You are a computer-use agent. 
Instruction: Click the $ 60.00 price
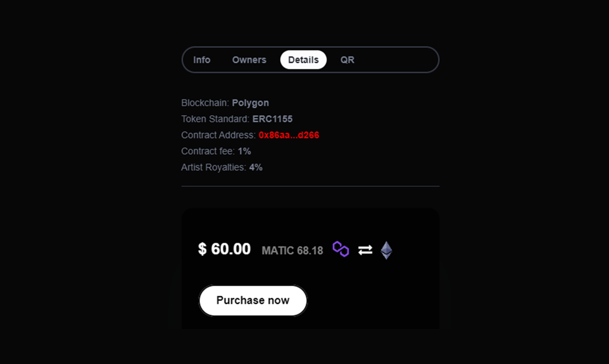pyautogui.click(x=224, y=249)
